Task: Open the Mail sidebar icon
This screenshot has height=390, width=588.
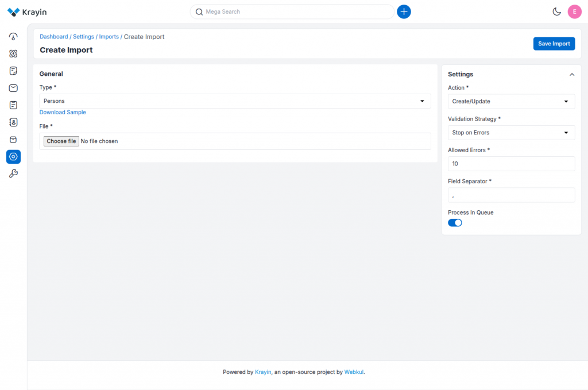Action: [x=13, y=88]
